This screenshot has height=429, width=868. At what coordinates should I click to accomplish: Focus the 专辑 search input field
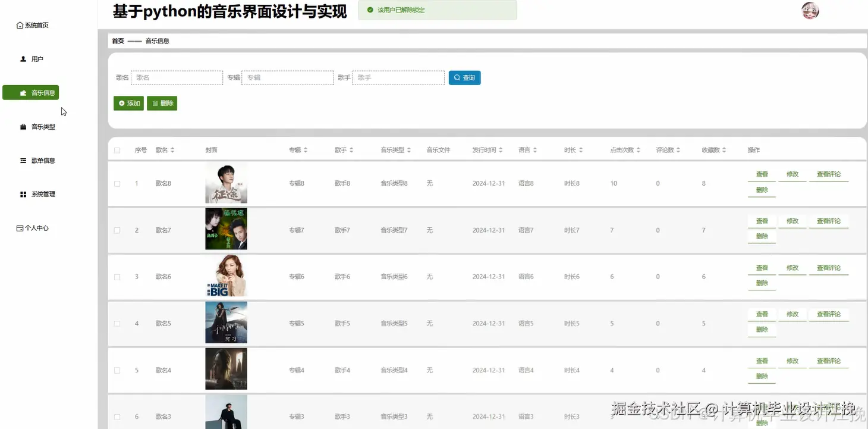288,78
